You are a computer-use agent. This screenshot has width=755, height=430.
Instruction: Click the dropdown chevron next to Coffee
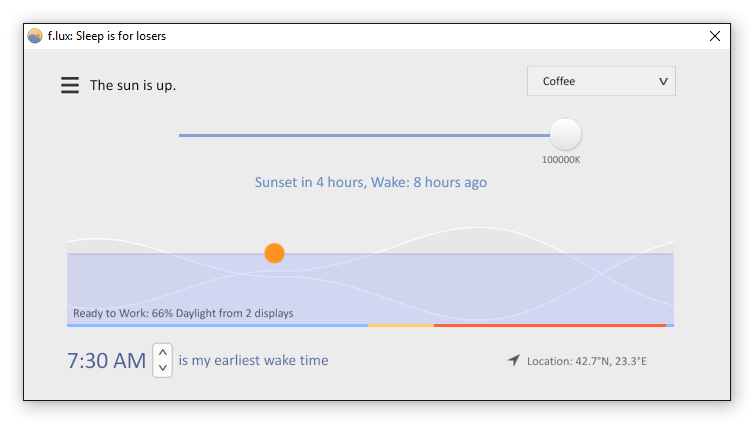(x=663, y=82)
